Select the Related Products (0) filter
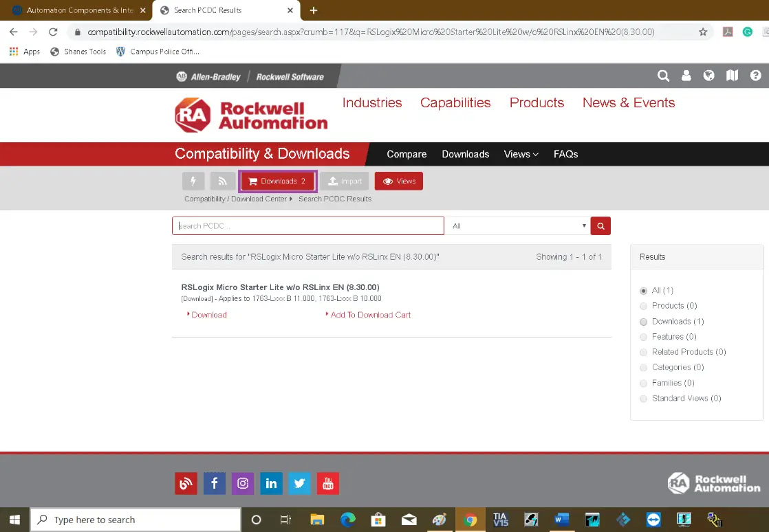 pyautogui.click(x=643, y=352)
